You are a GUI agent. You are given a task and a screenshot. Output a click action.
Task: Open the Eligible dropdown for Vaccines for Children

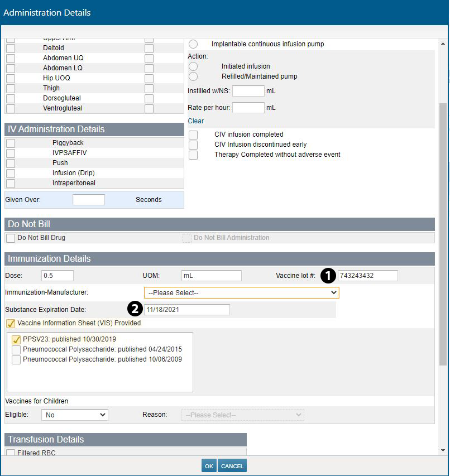tap(75, 415)
